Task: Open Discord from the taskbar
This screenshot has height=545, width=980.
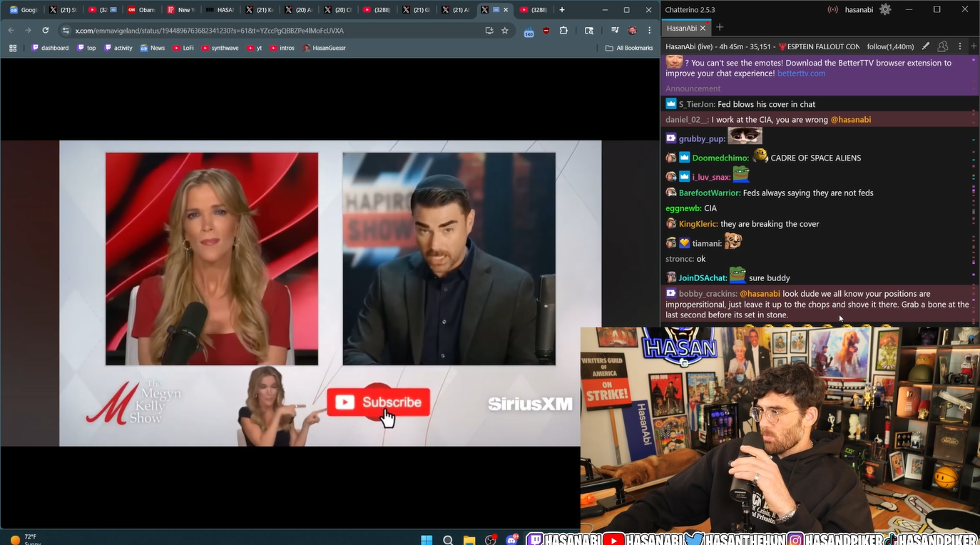Action: click(x=511, y=539)
